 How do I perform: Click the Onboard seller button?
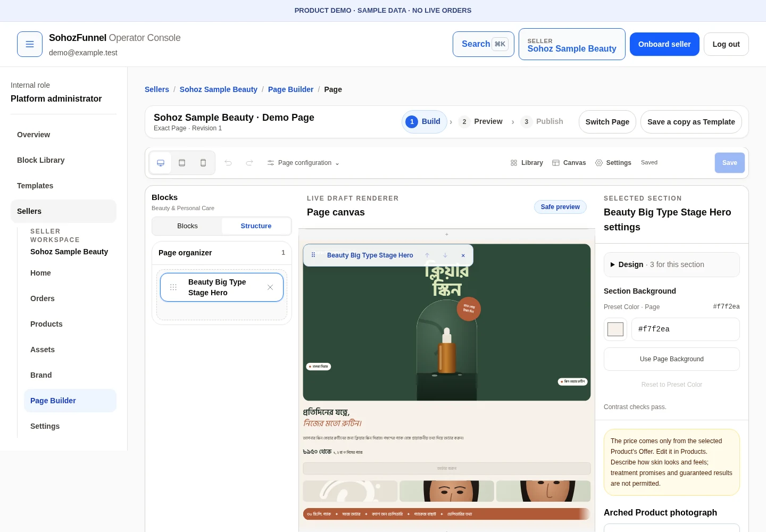(664, 44)
